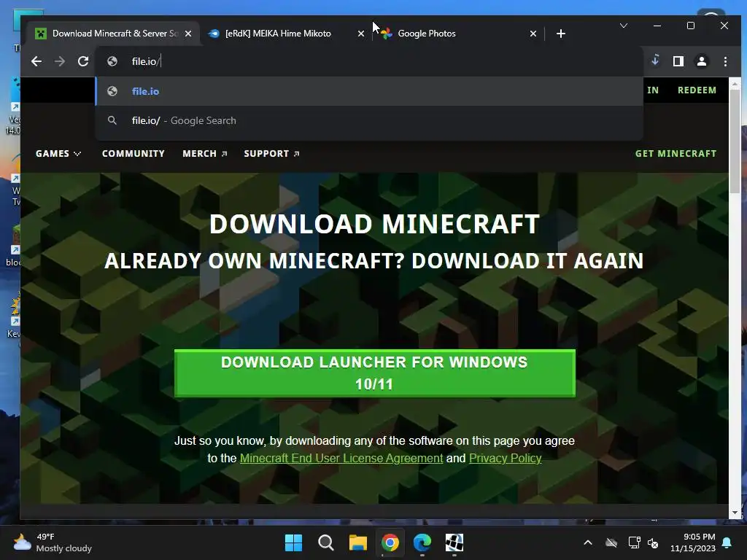Click the globe icon in address bar
The width and height of the screenshot is (747, 560).
coord(112,61)
